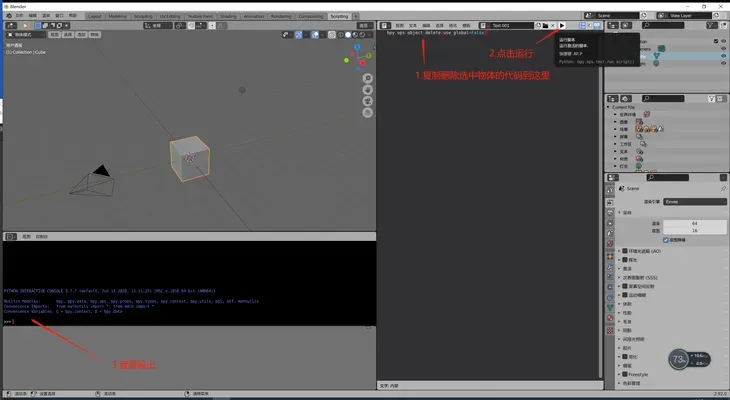Select the Layout workspace tab

pos(95,16)
